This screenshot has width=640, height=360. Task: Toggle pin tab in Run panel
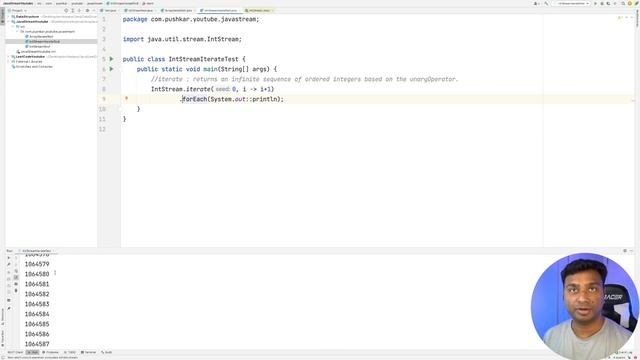[9, 308]
